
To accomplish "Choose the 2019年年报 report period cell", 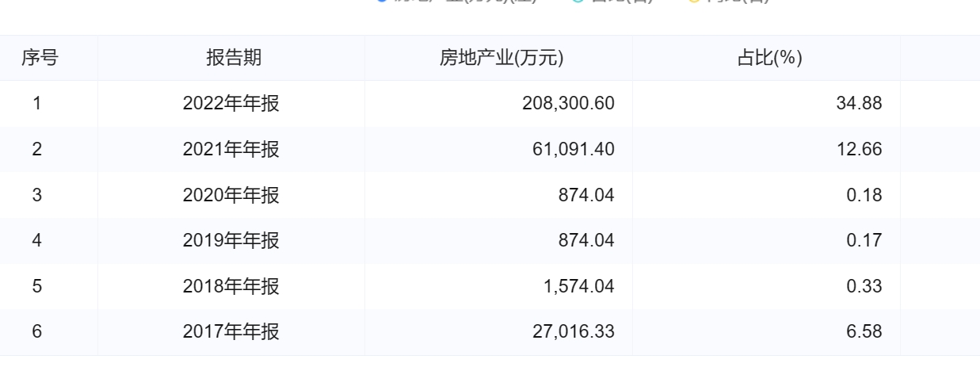I will (x=231, y=240).
